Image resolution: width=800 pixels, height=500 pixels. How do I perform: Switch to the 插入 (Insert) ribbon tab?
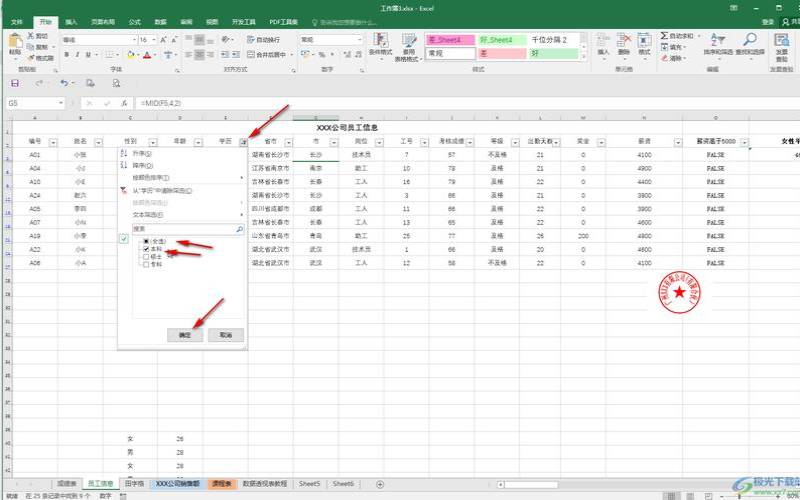pyautogui.click(x=72, y=22)
